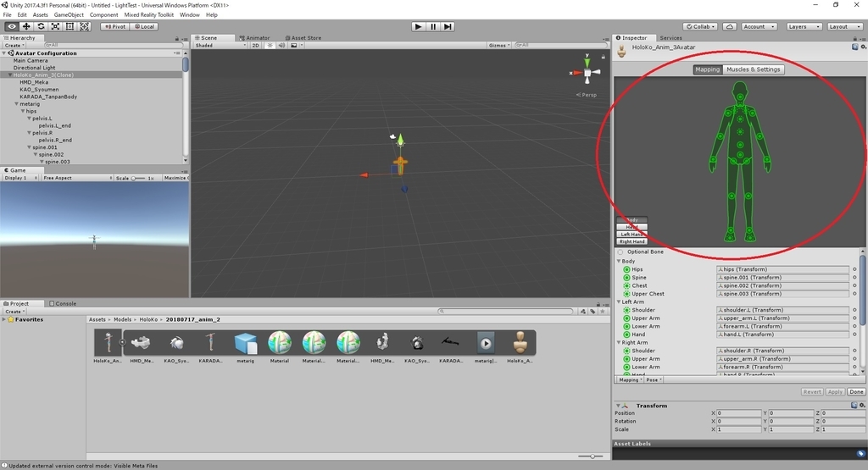Image resolution: width=868 pixels, height=470 pixels.
Task: Toggle scene lighting sun icon
Action: click(x=270, y=46)
